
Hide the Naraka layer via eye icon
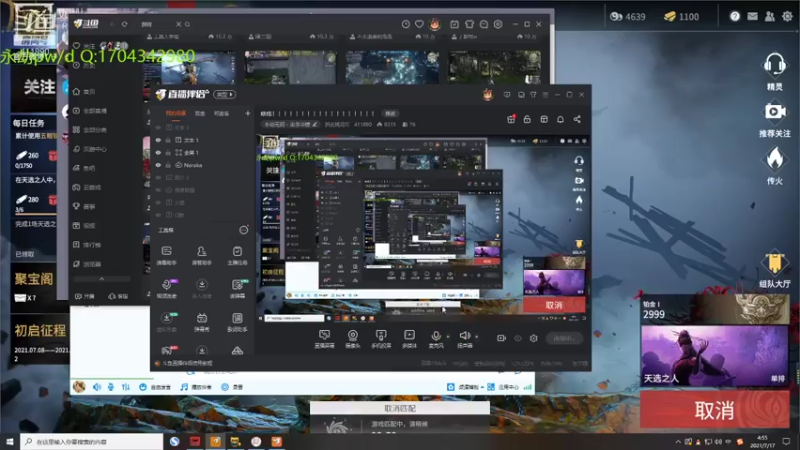158,165
